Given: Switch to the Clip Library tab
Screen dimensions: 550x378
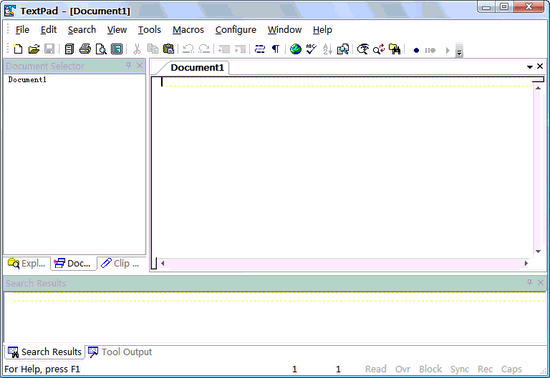Looking at the screenshot, I should pyautogui.click(x=120, y=263).
